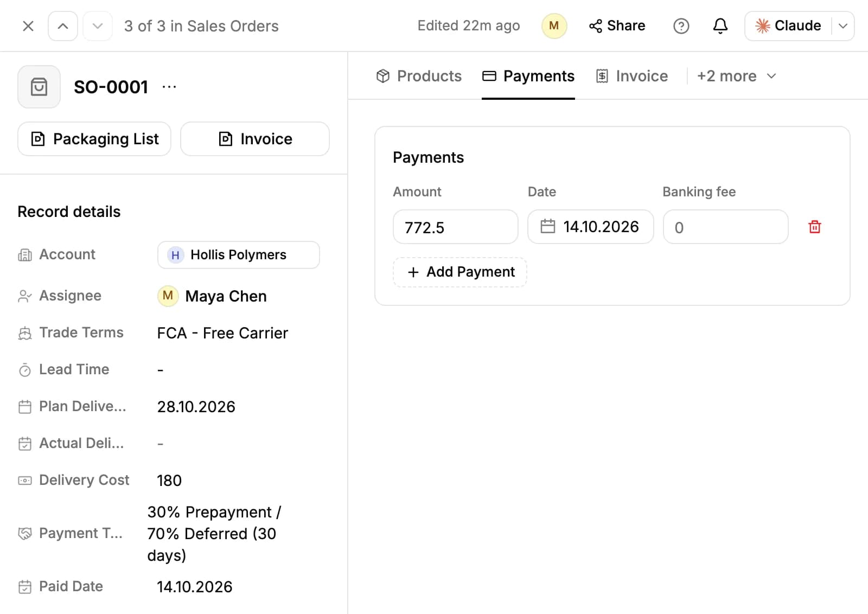Click the Assignee person icon
This screenshot has width=868, height=614.
click(x=25, y=296)
